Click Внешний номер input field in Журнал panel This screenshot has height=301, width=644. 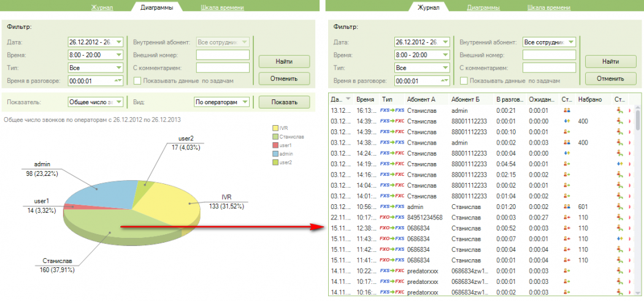(549, 55)
